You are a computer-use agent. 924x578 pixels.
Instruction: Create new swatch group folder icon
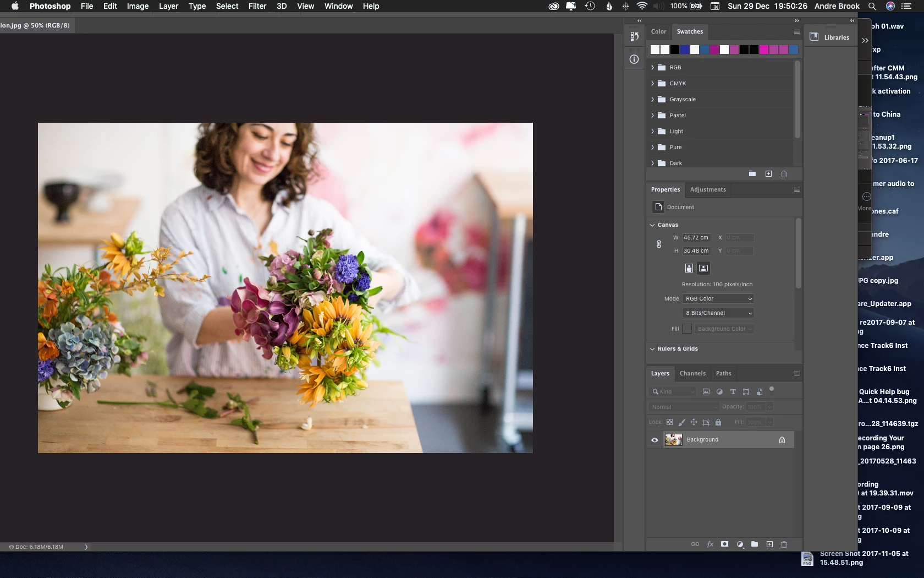pyautogui.click(x=752, y=174)
